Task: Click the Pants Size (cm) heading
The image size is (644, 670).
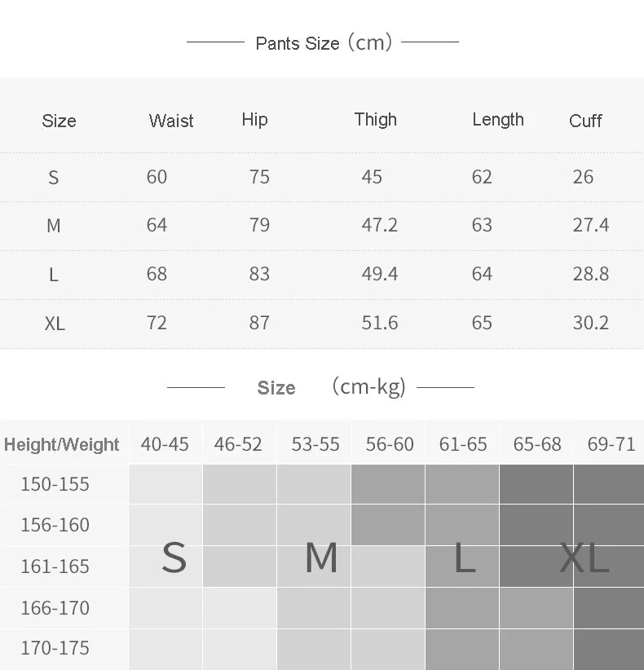Action: pos(324,42)
